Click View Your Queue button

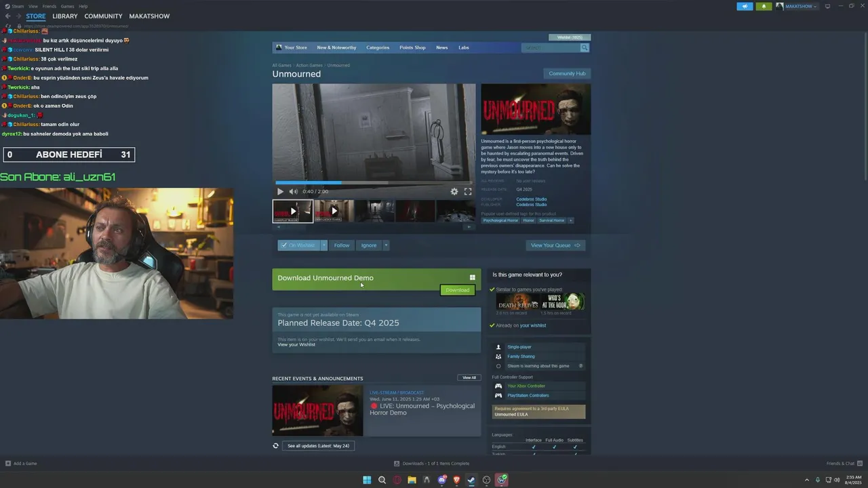point(555,245)
